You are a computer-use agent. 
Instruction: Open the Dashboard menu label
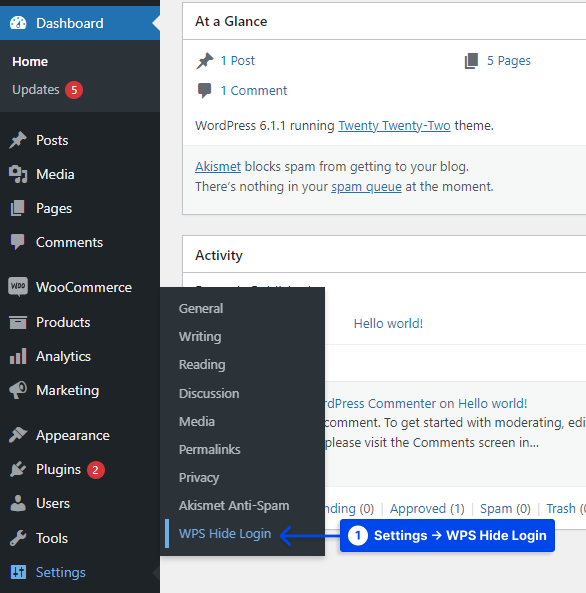(70, 23)
